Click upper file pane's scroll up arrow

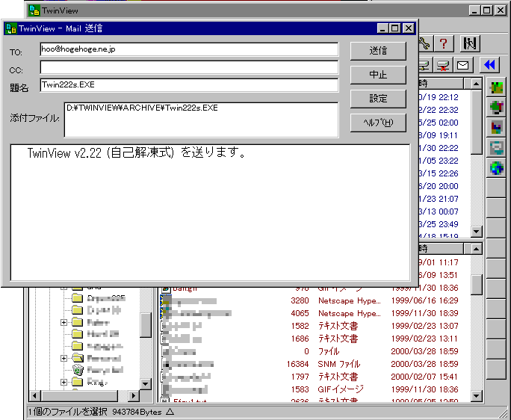click(476, 84)
